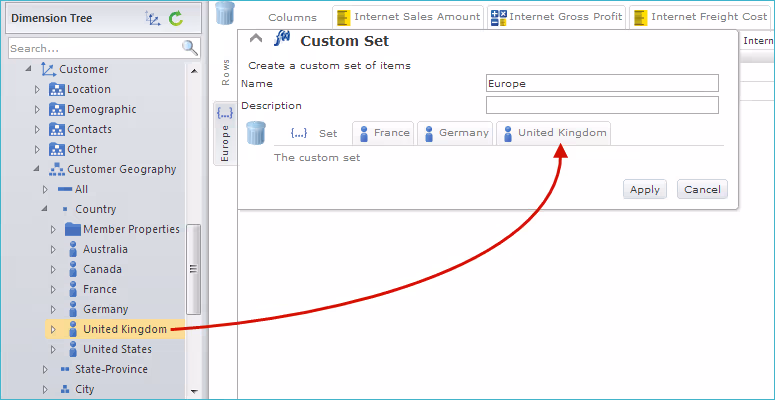
Task: Expand the State-Province level
Action: click(x=45, y=369)
